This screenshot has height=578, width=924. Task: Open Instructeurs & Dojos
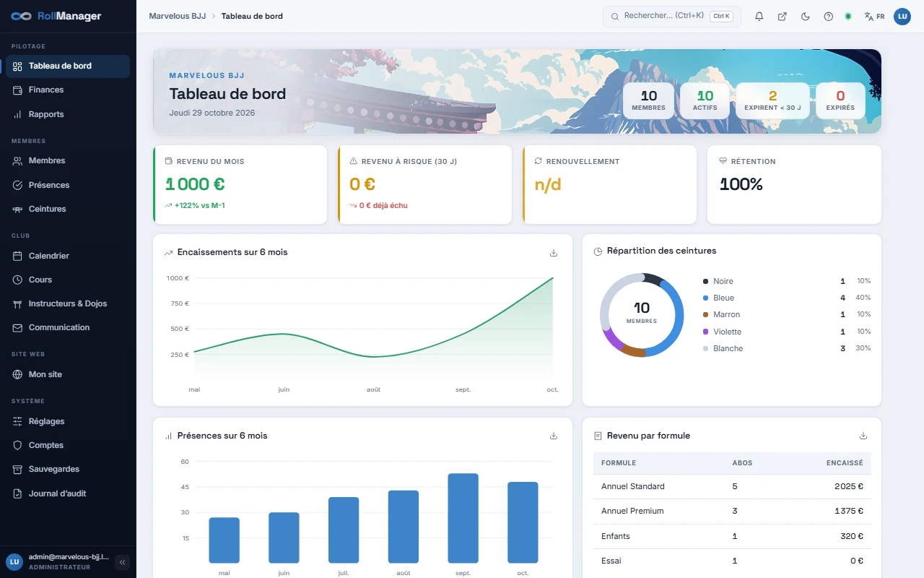pos(68,303)
